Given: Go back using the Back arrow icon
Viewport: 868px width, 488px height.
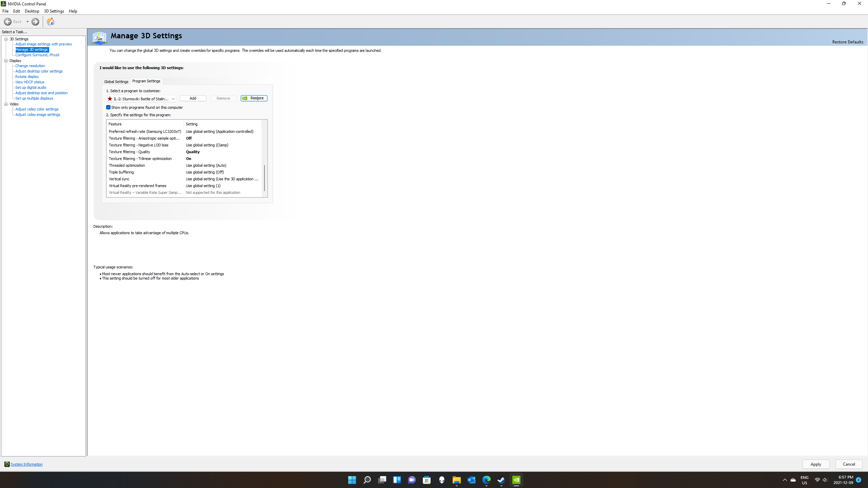Looking at the screenshot, I should coord(7,22).
